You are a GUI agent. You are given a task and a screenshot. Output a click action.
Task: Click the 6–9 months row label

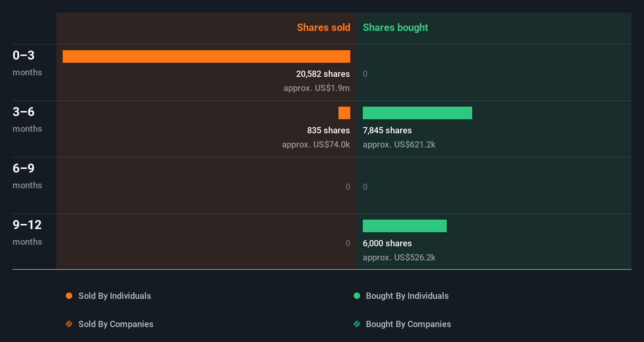[x=27, y=176]
